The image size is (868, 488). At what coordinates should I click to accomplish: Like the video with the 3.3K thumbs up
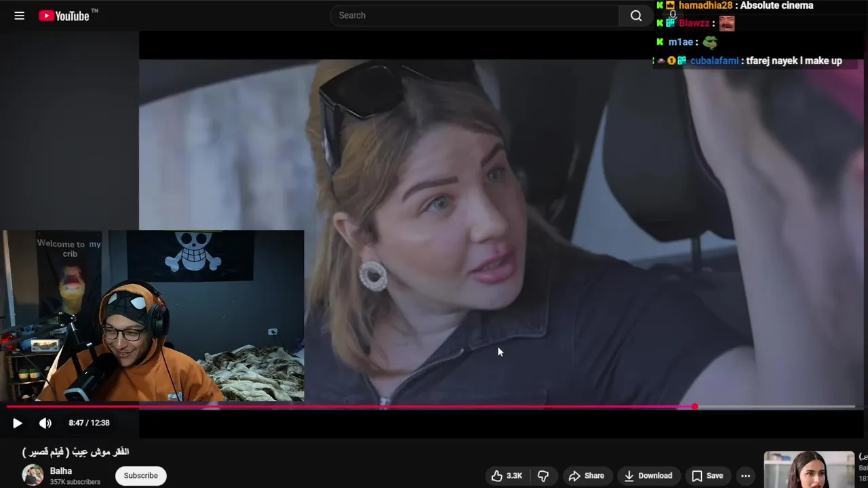tap(507, 476)
